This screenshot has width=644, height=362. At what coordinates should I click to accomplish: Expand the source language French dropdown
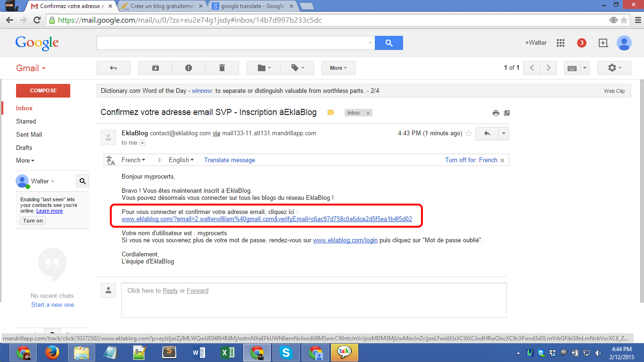point(133,160)
